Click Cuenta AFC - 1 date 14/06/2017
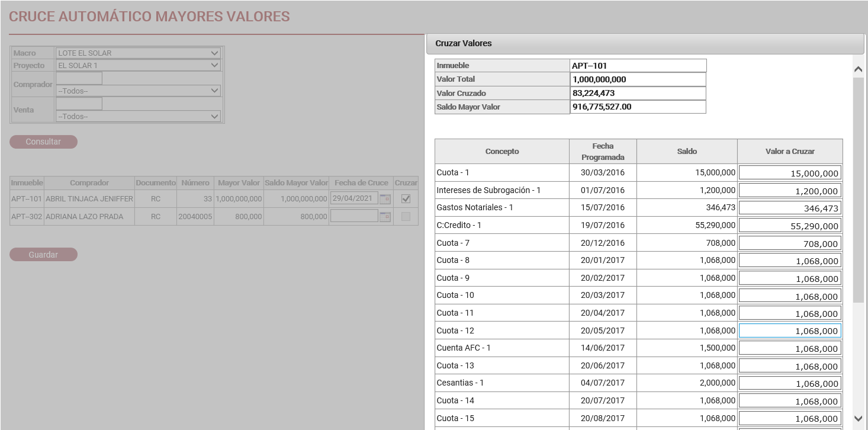868x430 pixels. [603, 348]
